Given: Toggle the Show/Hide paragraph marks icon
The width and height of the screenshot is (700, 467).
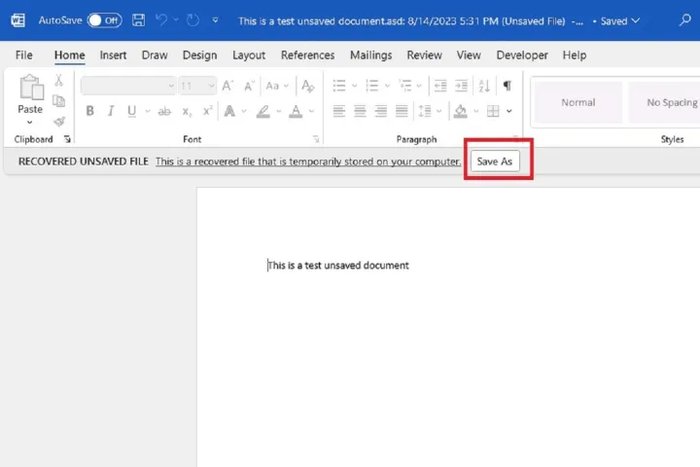Looking at the screenshot, I should coord(507,85).
